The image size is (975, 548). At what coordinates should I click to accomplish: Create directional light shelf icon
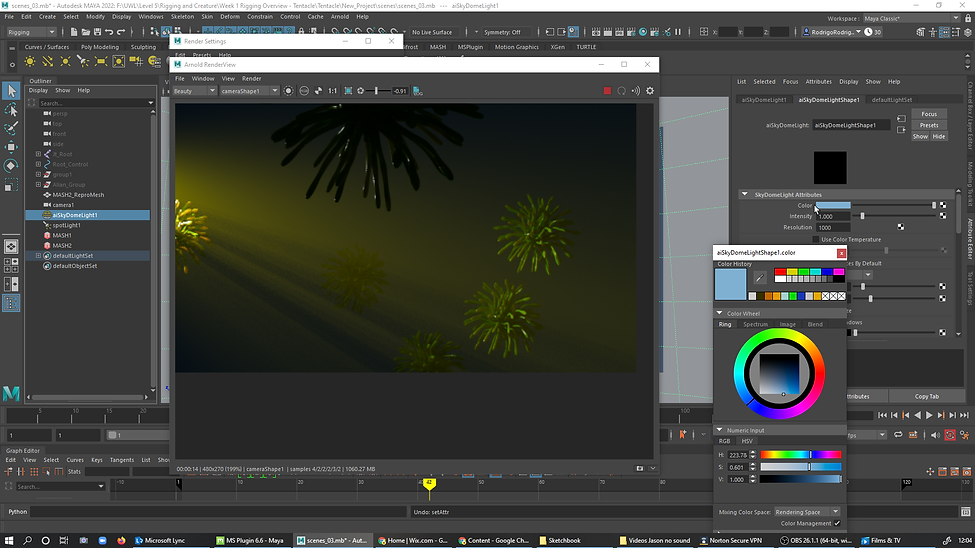click(48, 62)
